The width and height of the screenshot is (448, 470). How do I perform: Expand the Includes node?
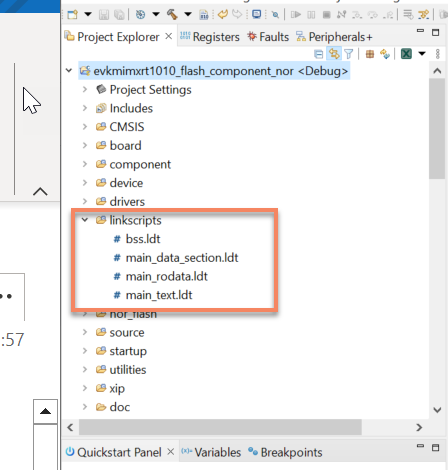click(85, 108)
